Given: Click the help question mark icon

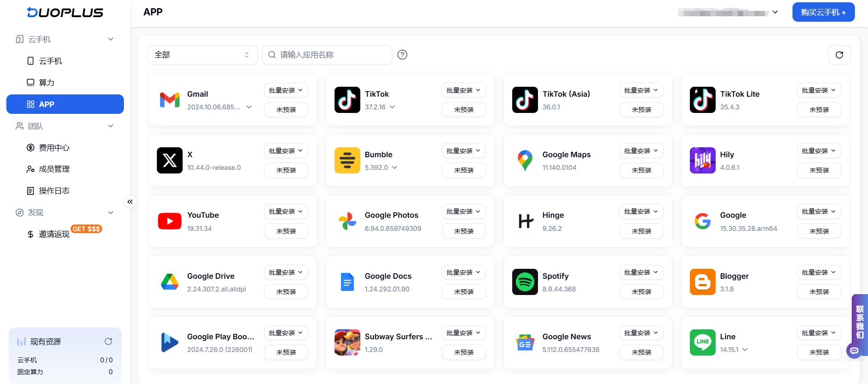Looking at the screenshot, I should [402, 55].
